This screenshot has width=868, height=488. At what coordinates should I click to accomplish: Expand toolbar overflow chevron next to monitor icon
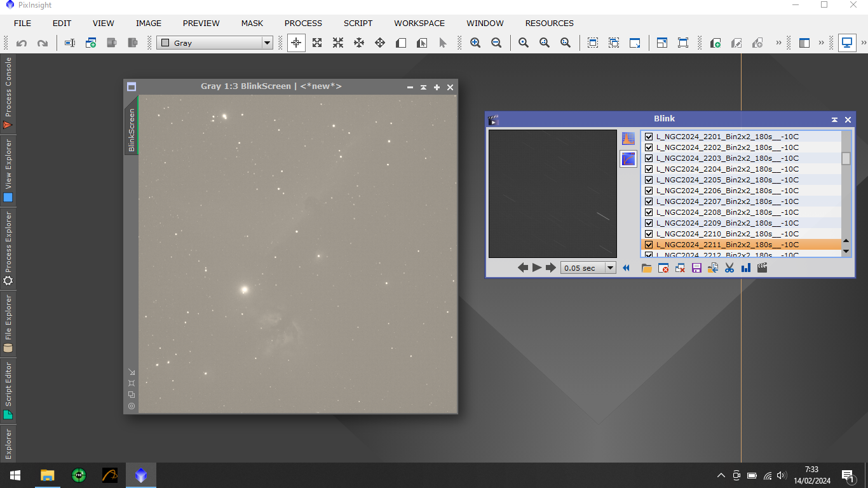point(864,43)
